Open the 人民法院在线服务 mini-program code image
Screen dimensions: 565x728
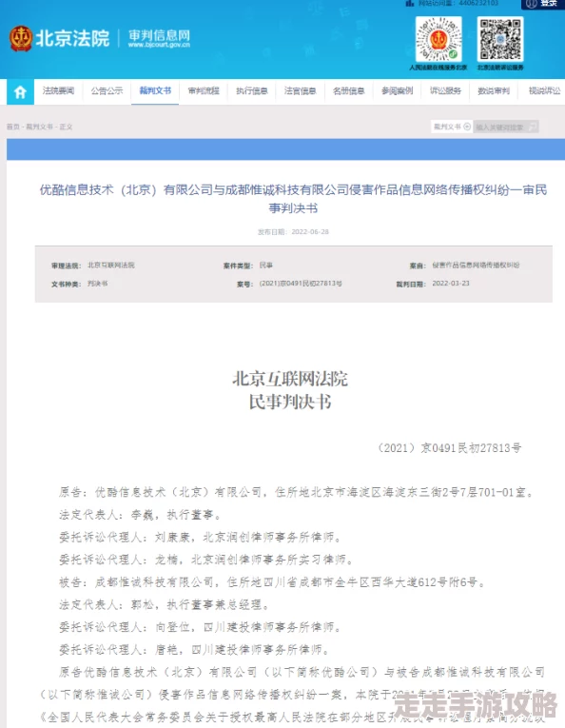[x=438, y=39]
